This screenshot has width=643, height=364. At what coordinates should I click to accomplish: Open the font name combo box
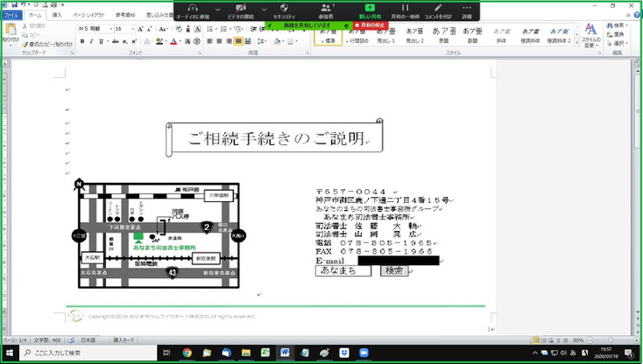click(95, 29)
